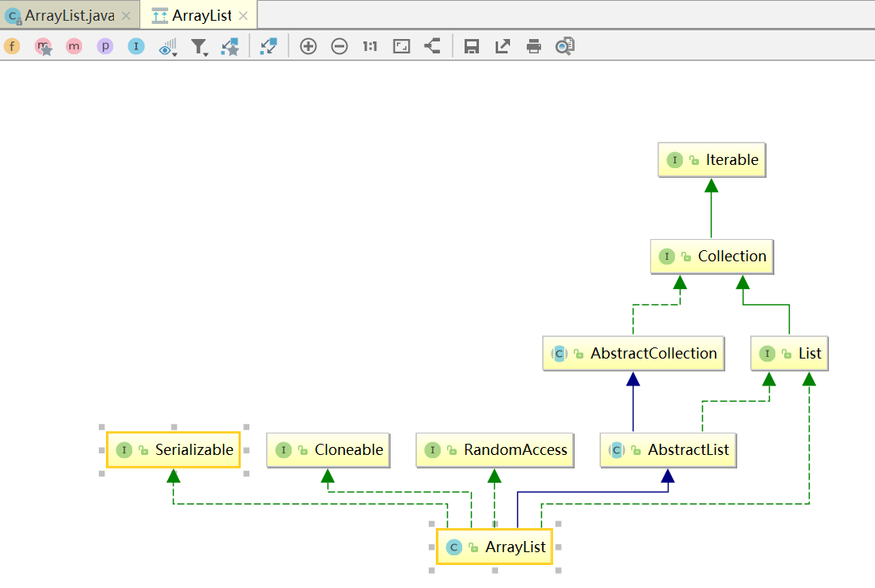Toggle the Properties display button

click(105, 46)
